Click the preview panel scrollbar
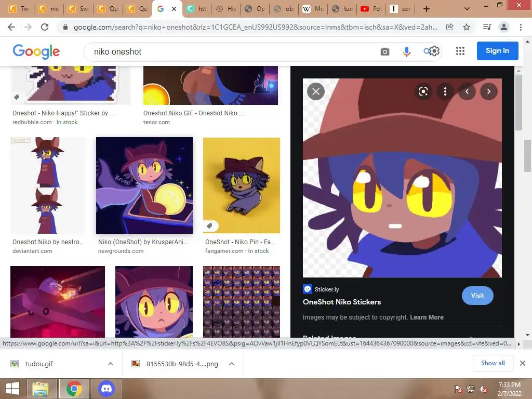Viewport: 532px width, 399px height. coord(518,102)
